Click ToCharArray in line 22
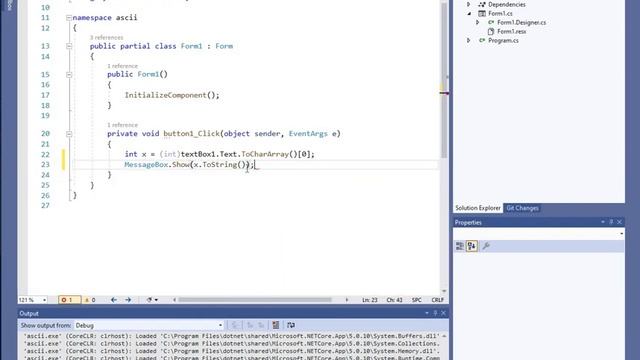640x360 pixels. 265,154
